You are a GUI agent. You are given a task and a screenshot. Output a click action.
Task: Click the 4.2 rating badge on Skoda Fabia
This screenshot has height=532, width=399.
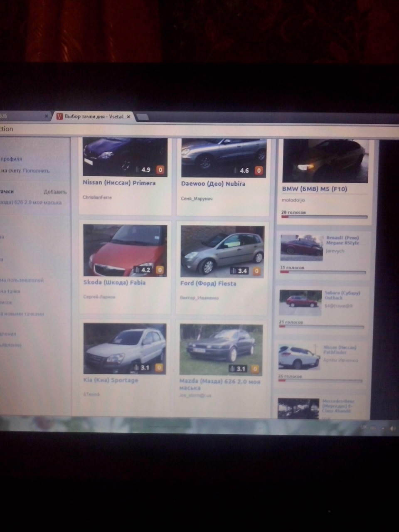143,270
